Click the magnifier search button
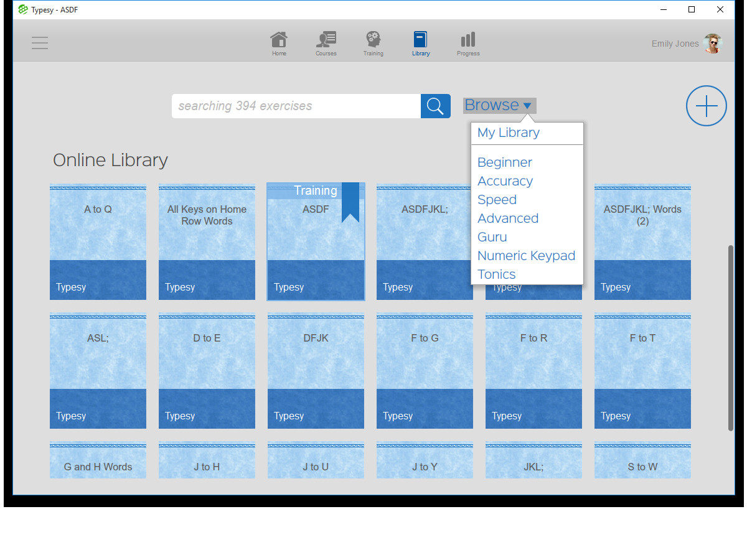 436,106
